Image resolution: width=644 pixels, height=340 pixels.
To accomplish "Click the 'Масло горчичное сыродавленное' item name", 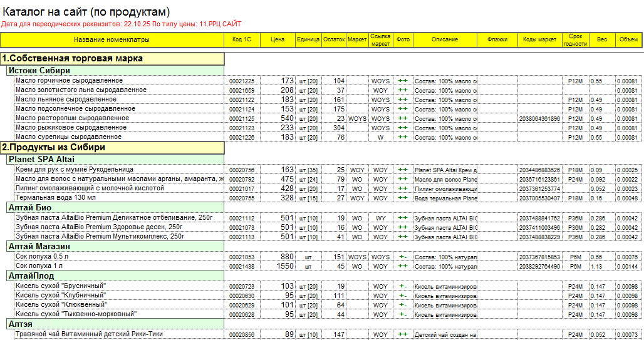I will 69,81.
